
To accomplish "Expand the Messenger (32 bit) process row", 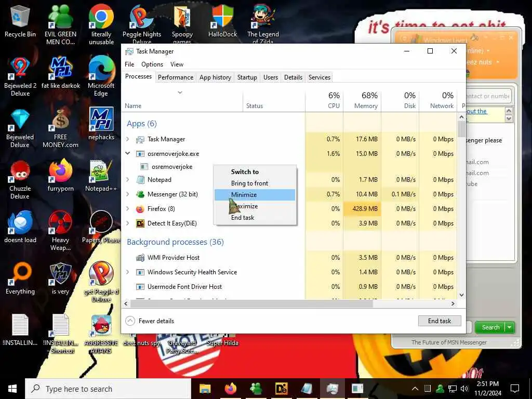I will (128, 194).
